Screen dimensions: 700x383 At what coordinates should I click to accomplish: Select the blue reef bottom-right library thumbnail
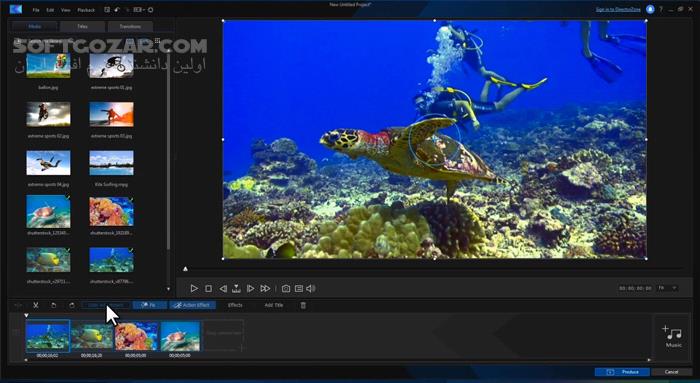click(x=111, y=260)
